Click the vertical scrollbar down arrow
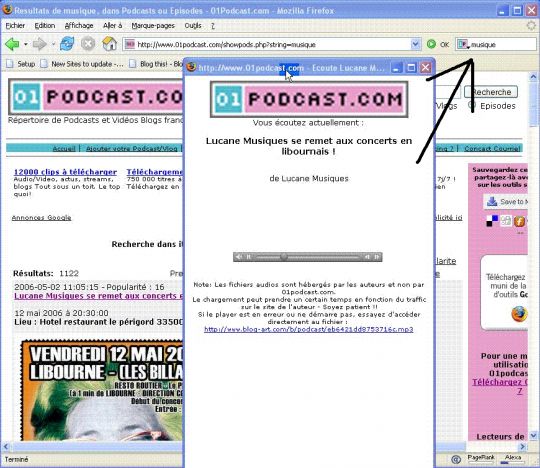This screenshot has height=468, width=540. [x=533, y=436]
